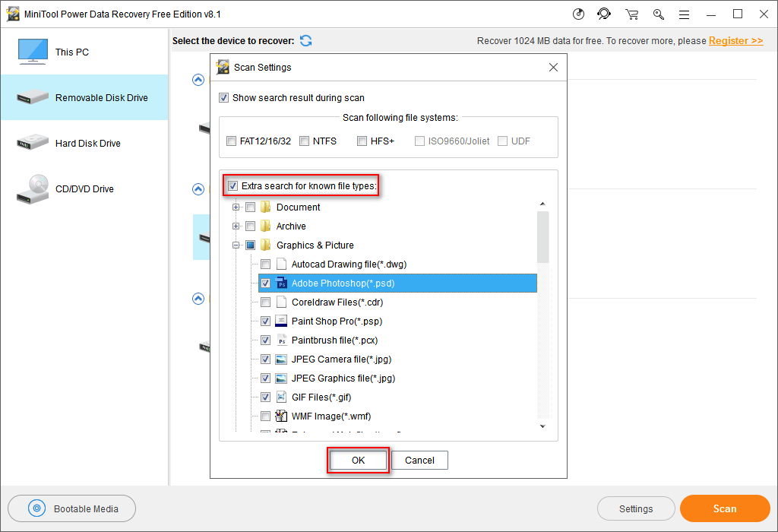Collapse the Graphics & Picture tree node
This screenshot has height=532, width=778.
tap(236, 245)
